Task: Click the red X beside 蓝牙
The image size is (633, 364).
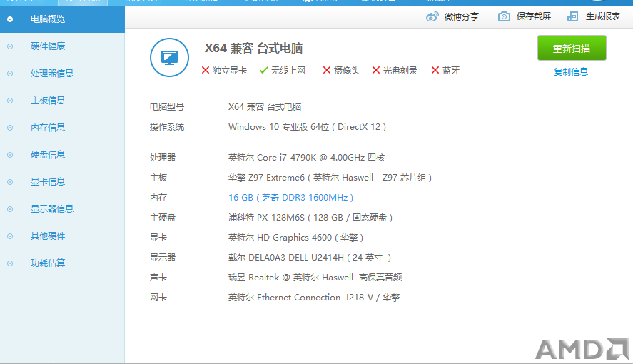Action: coord(435,70)
